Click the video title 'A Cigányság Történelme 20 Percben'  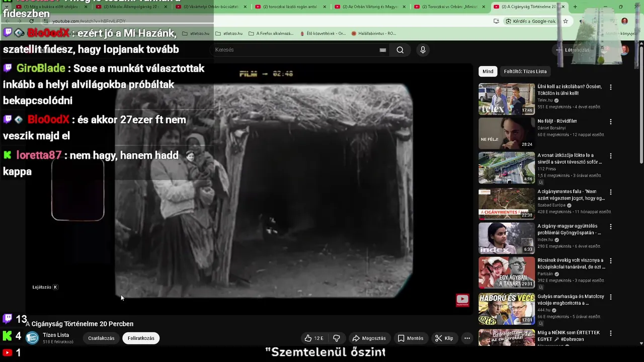tap(79, 324)
